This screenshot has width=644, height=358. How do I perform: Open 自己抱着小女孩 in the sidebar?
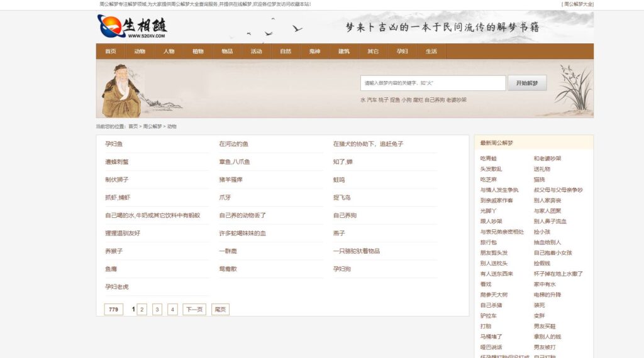tap(553, 252)
